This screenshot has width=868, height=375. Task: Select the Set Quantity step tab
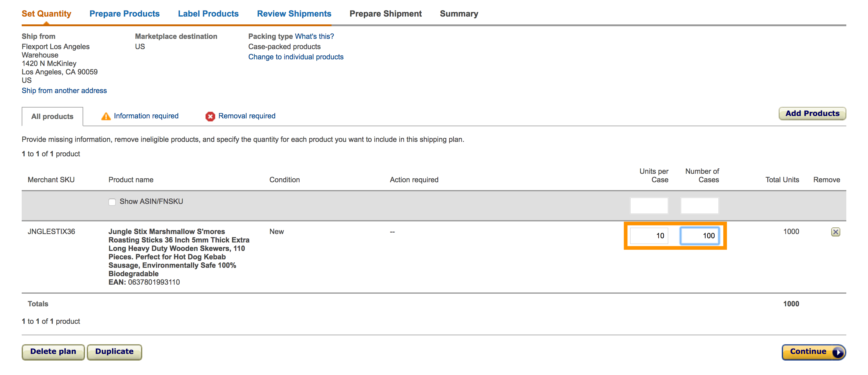[x=46, y=14]
